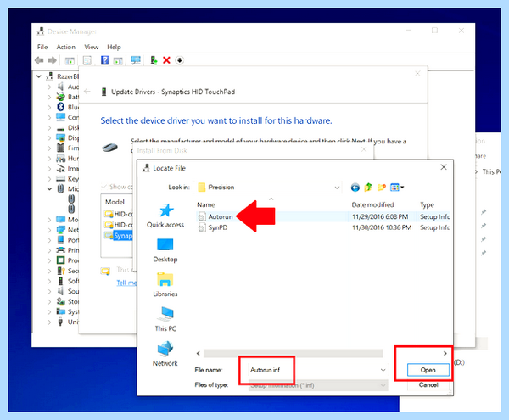Select Libraries in the places bar
The width and height of the screenshot is (509, 420).
coord(165,285)
